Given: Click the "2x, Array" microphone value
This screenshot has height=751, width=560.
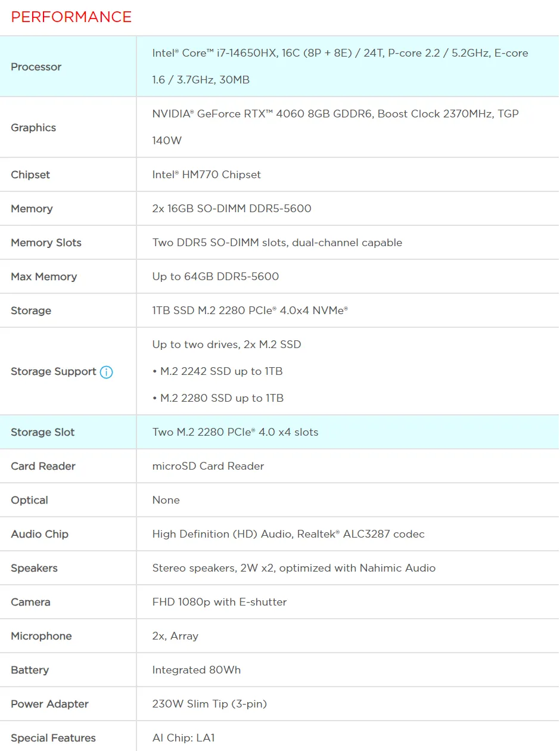Looking at the screenshot, I should click(175, 636).
